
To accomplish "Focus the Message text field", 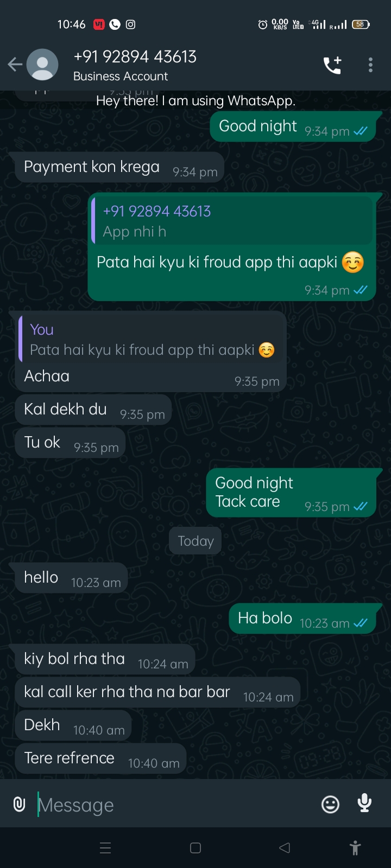I will pos(174,805).
